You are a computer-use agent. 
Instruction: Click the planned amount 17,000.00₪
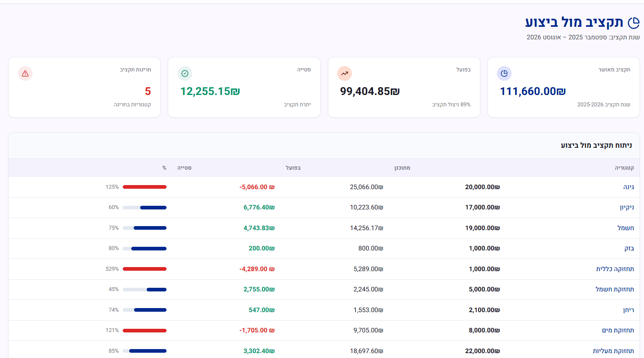(483, 207)
